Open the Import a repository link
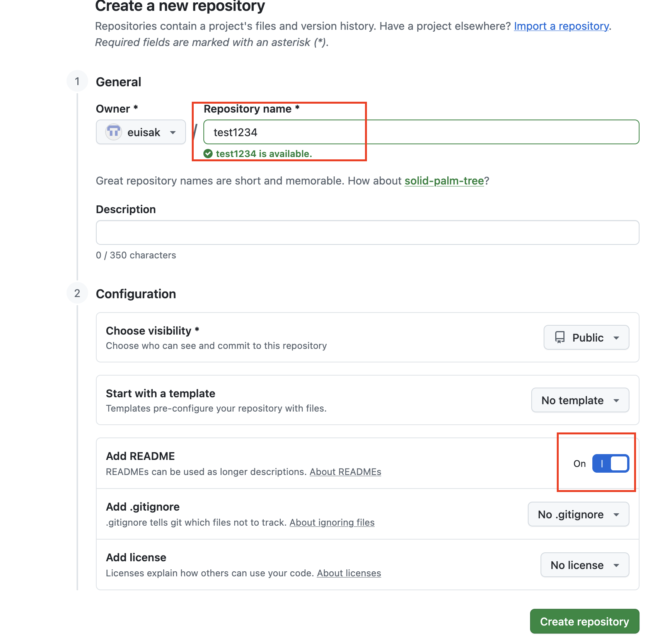Screen dimensions: 672x639 tap(561, 26)
